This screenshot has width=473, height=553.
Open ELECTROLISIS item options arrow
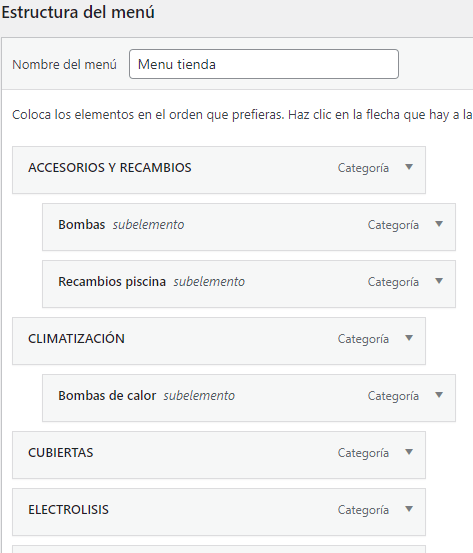[409, 509]
